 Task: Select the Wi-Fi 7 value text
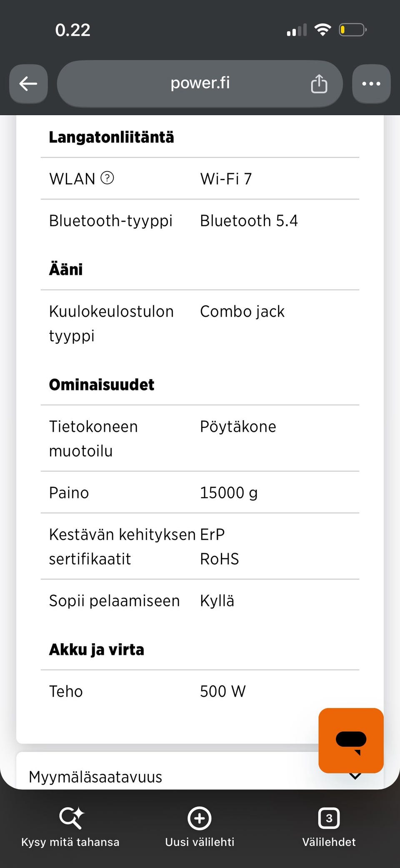tap(226, 179)
